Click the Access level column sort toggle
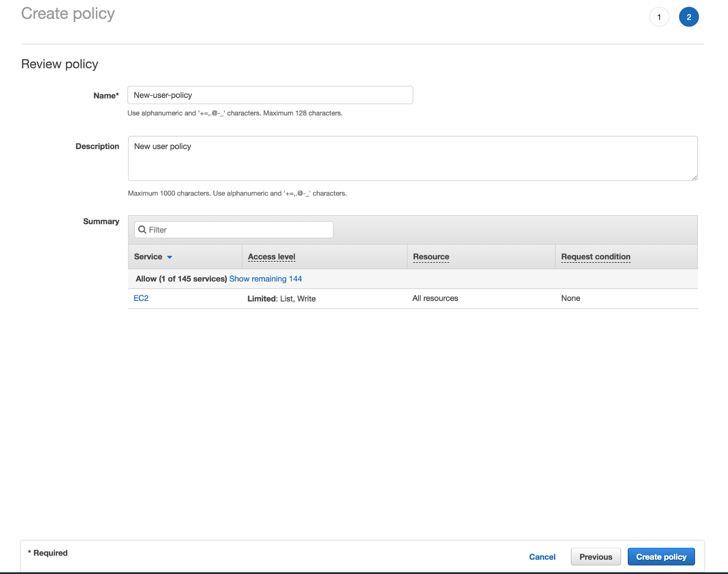Screen dimensions: 728x574 pyautogui.click(x=271, y=256)
